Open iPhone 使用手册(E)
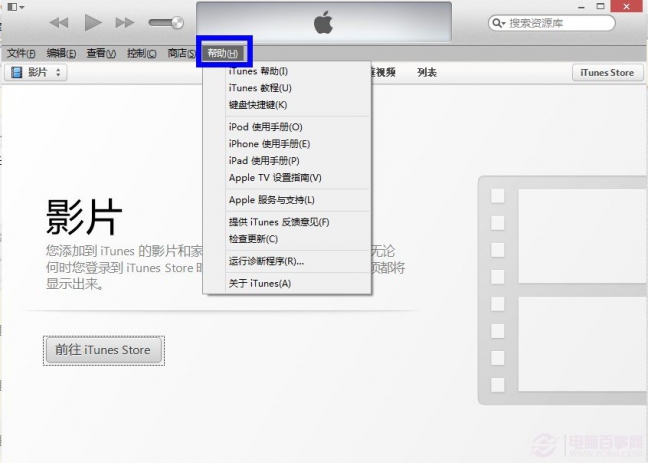The height and width of the screenshot is (463, 648). [269, 144]
